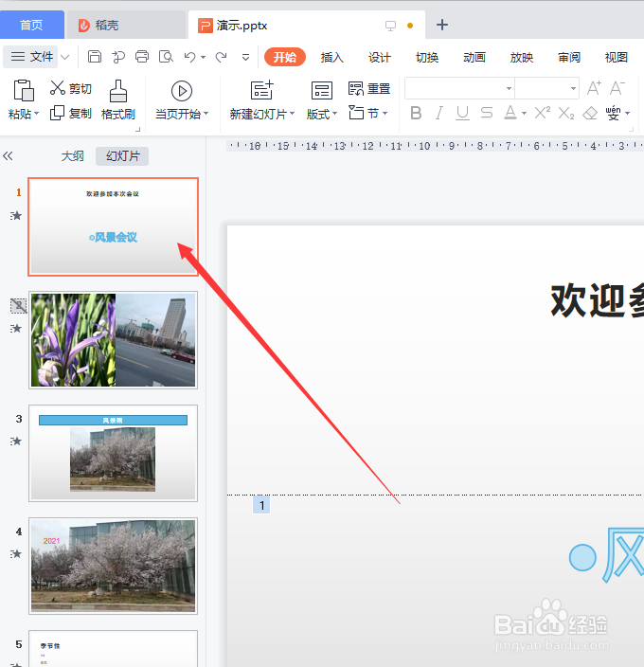This screenshot has height=667, width=644.
Task: Start slideshow from current page icon
Action: 182,91
